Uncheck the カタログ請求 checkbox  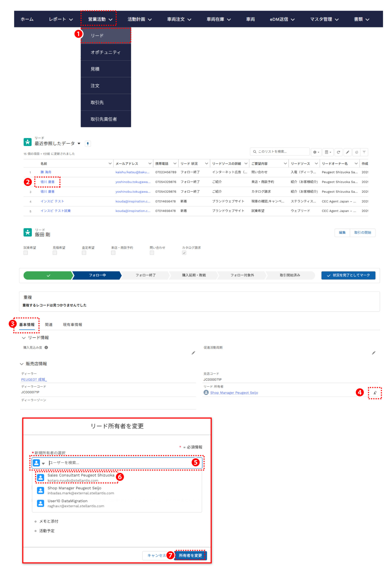tap(184, 253)
